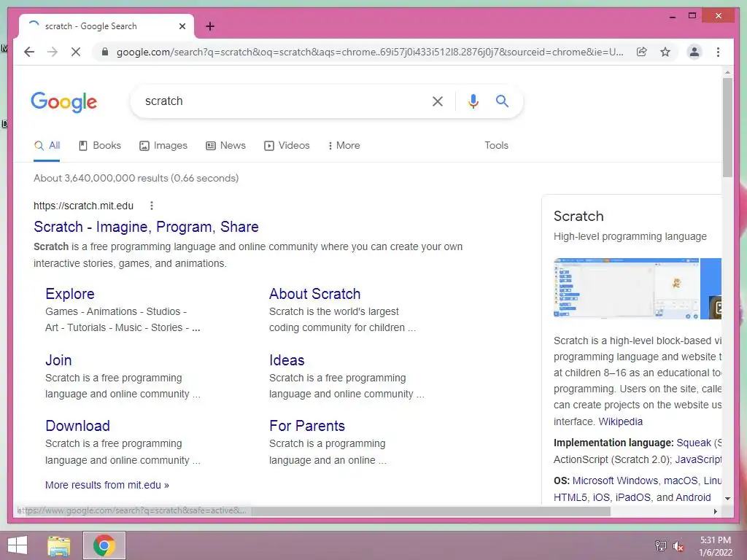Switch to the Images tab

(163, 146)
